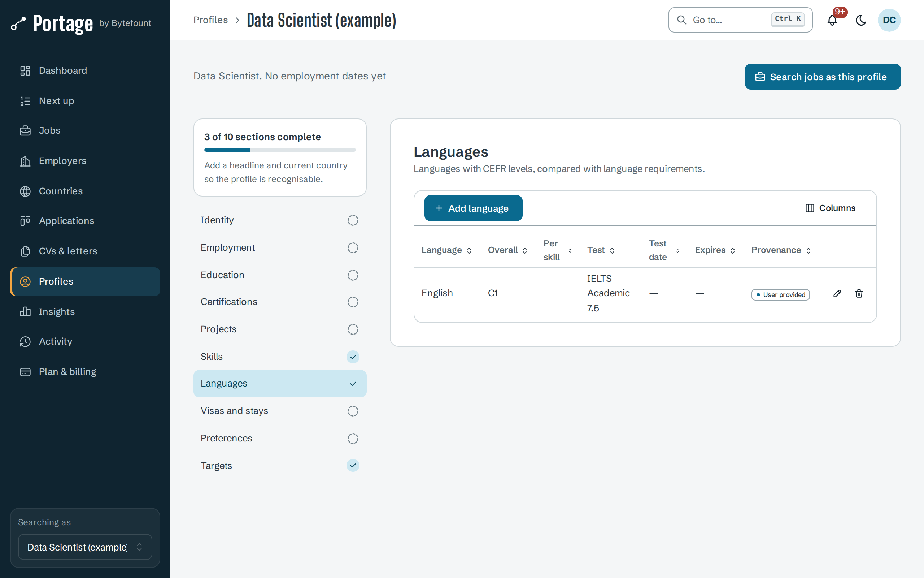The width and height of the screenshot is (924, 578).
Task: Open the Projects section
Action: [x=280, y=329]
